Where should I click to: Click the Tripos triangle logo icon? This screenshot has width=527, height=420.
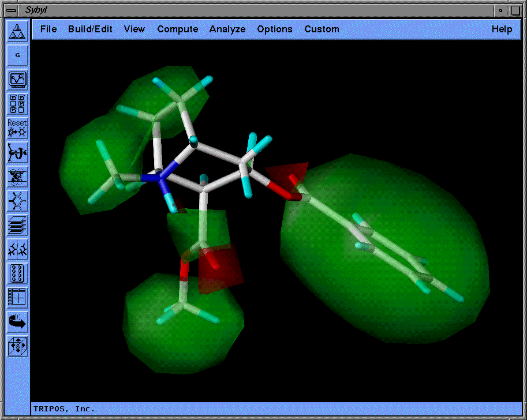coord(17,31)
